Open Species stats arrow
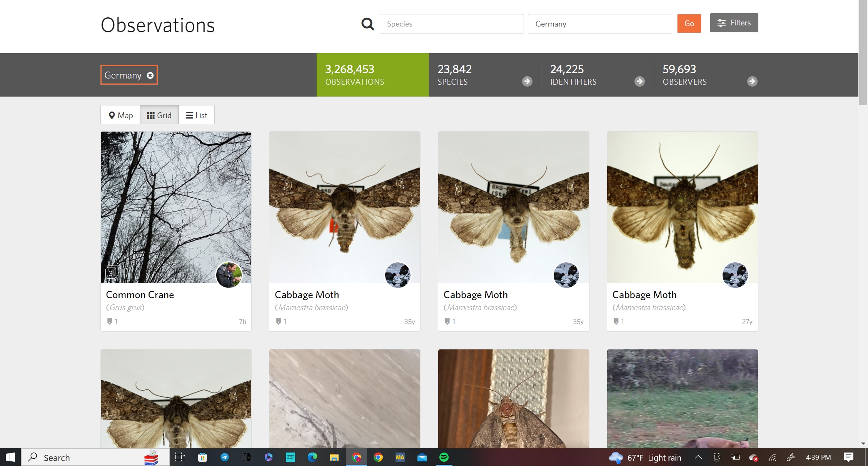This screenshot has width=868, height=466. click(527, 81)
